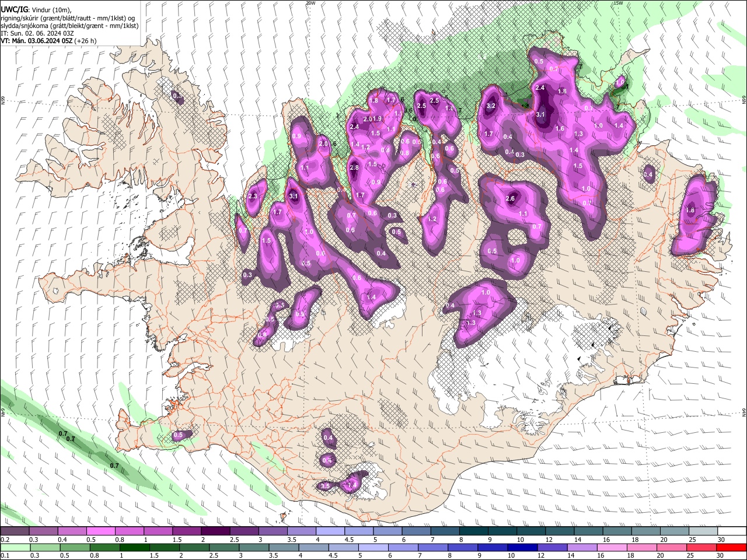Click the upper legend swatch labeled 0.5
This screenshot has height=560, width=747.
[100, 531]
